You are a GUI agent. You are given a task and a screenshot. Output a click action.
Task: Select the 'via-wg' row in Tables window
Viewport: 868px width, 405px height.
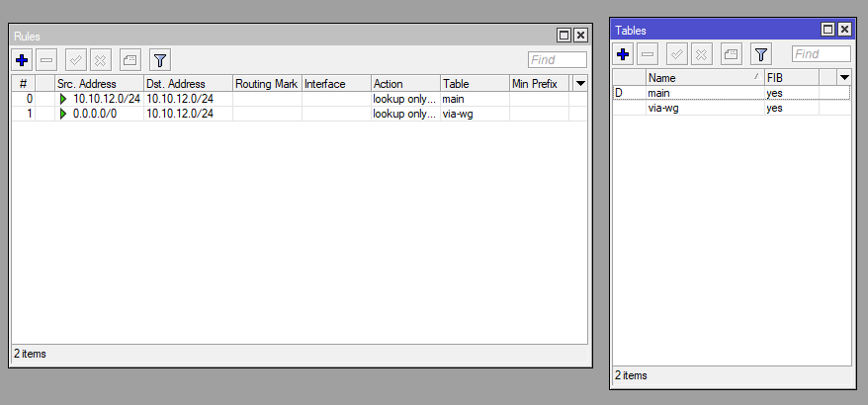tap(732, 108)
